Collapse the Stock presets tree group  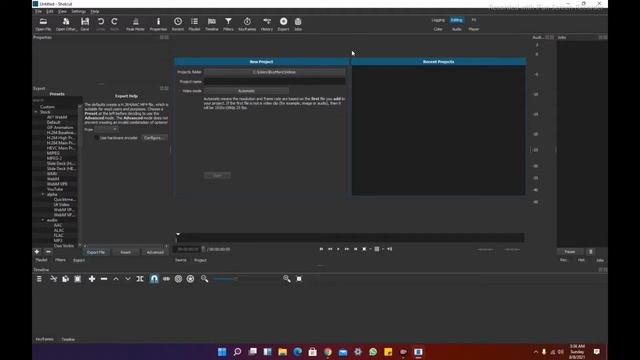pyautogui.click(x=36, y=112)
